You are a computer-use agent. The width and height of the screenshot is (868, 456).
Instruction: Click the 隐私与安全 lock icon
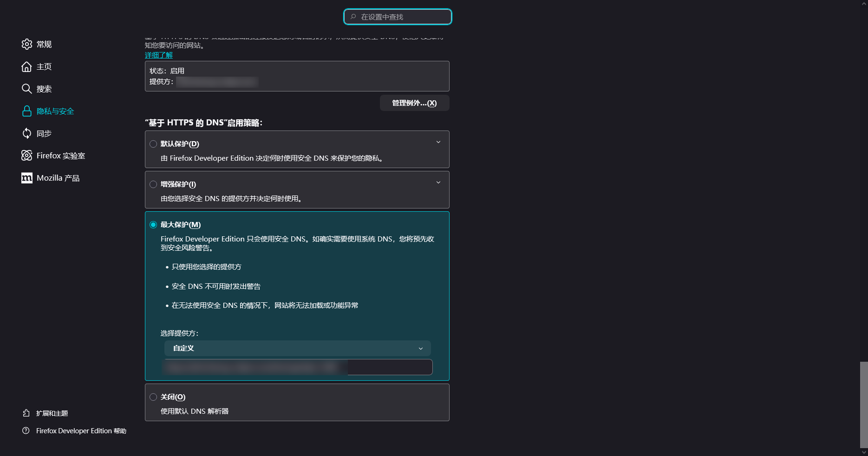click(x=26, y=111)
